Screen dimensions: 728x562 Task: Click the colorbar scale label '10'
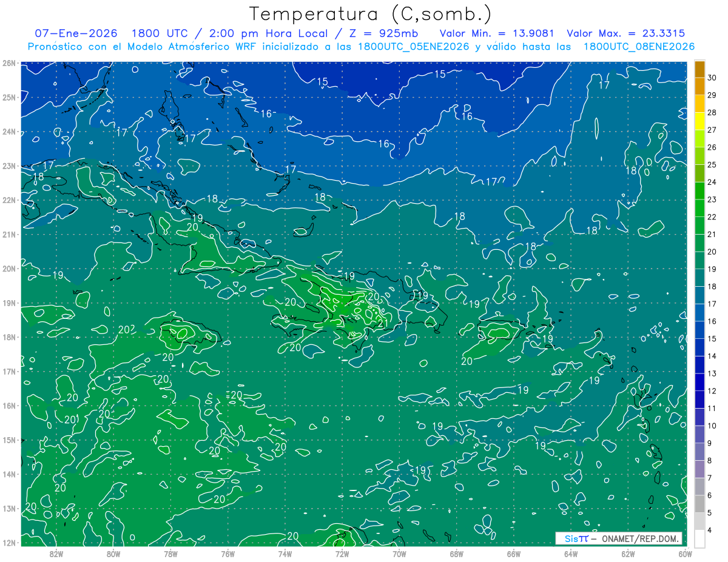(712, 426)
